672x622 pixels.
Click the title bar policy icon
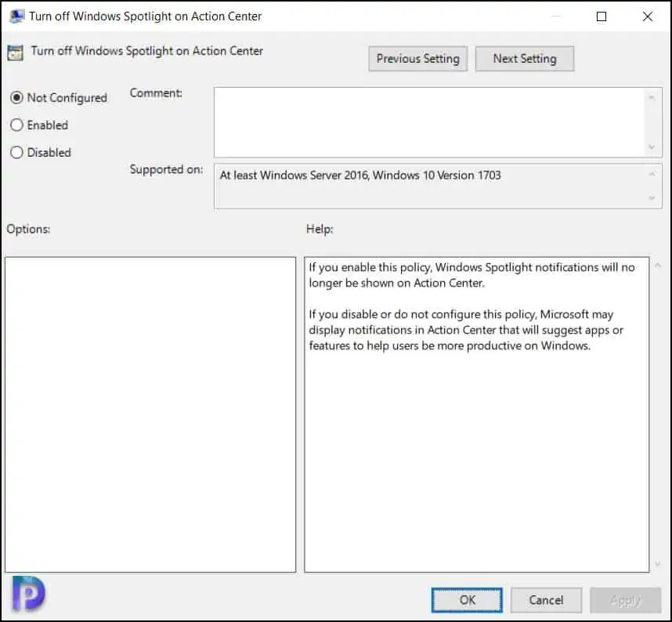[x=16, y=16]
